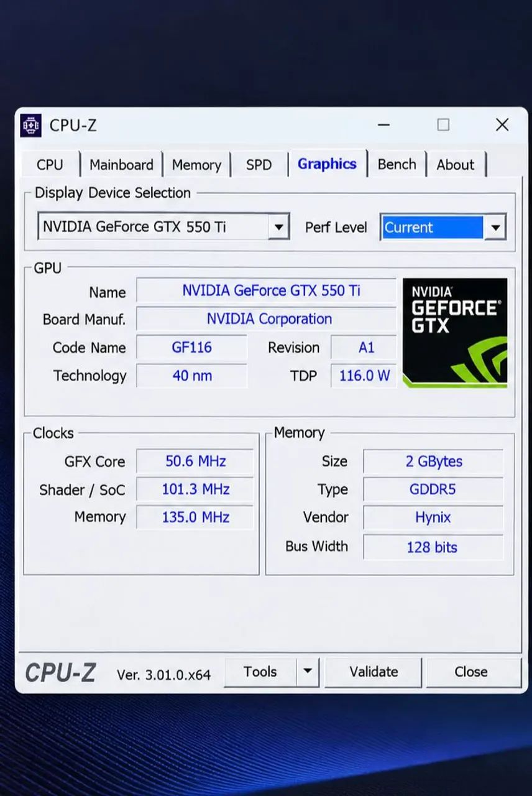Maximize the CPU-Z window

point(443,125)
